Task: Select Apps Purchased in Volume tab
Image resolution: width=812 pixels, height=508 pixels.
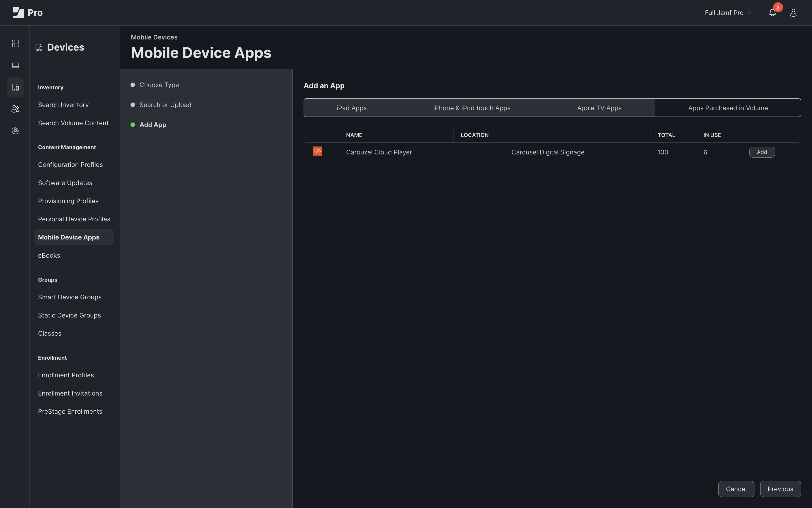Action: [728, 108]
